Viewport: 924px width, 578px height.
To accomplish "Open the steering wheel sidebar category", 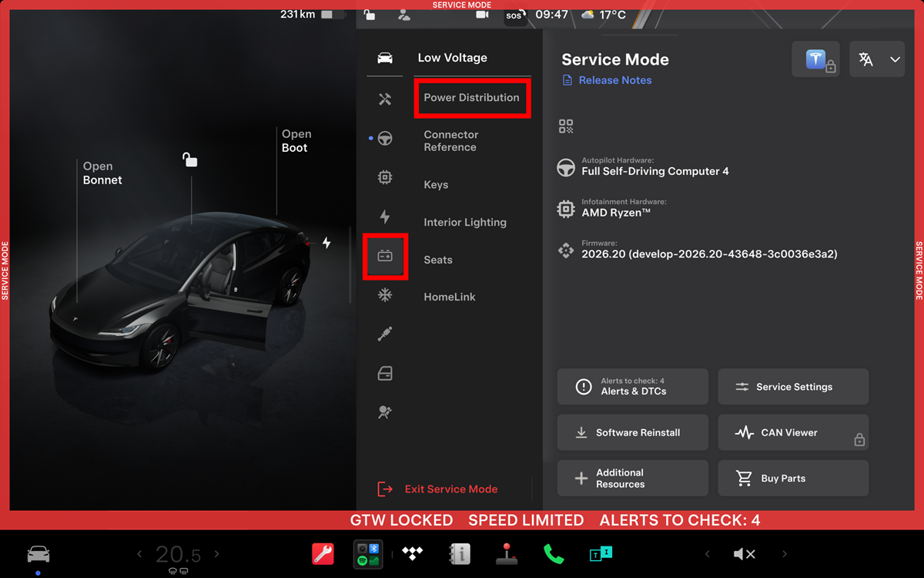I will click(x=385, y=139).
